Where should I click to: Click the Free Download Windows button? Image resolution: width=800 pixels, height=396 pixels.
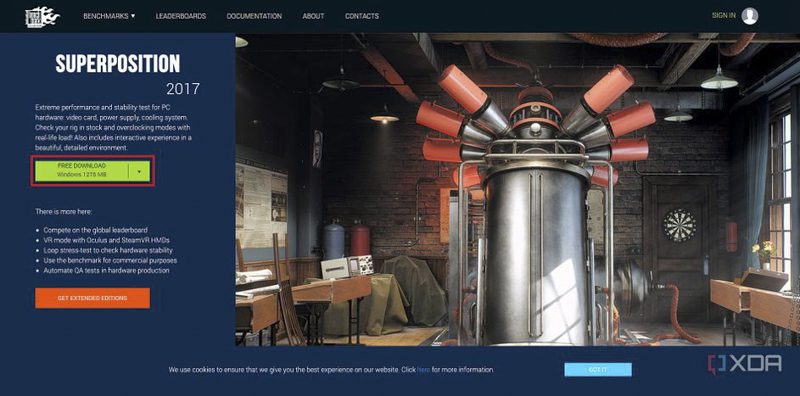click(x=82, y=171)
